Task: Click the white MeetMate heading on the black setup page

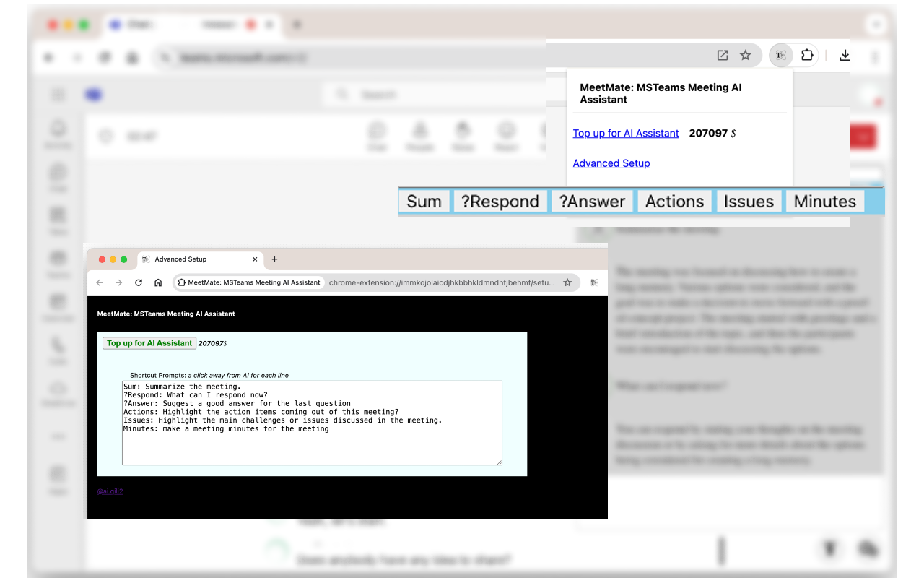Action: coord(166,314)
